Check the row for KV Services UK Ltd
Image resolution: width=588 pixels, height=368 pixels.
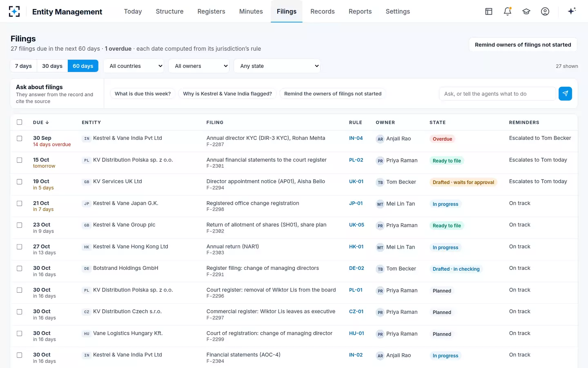[x=19, y=182]
